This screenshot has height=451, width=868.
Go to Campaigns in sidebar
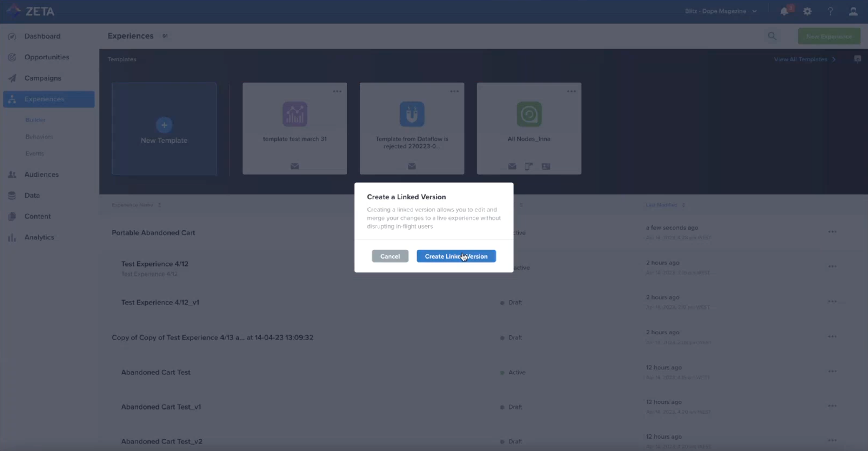coord(43,78)
